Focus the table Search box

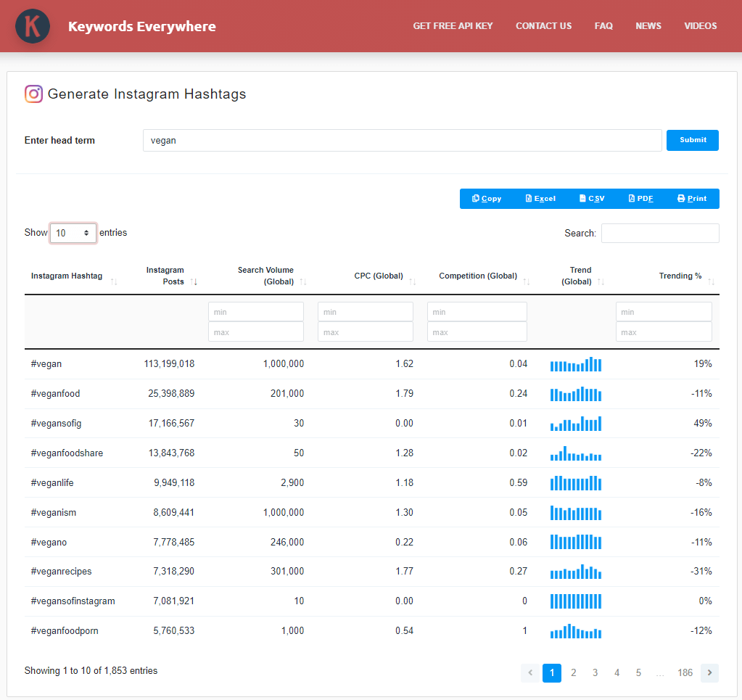(x=660, y=234)
